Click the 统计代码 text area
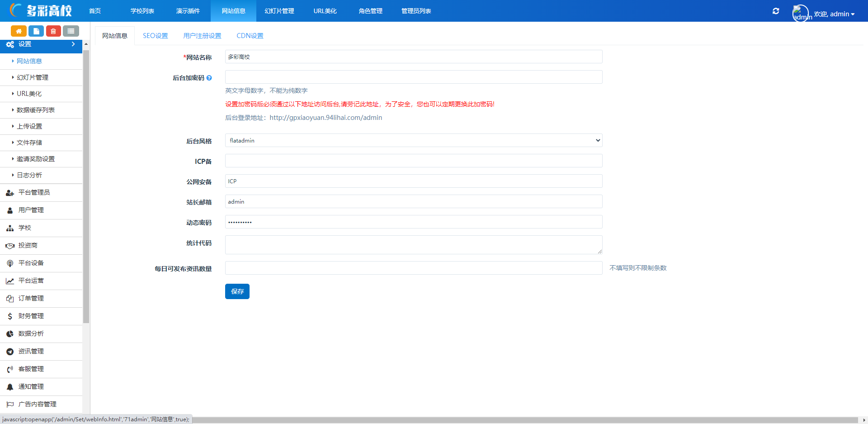The image size is (868, 424). tap(414, 245)
